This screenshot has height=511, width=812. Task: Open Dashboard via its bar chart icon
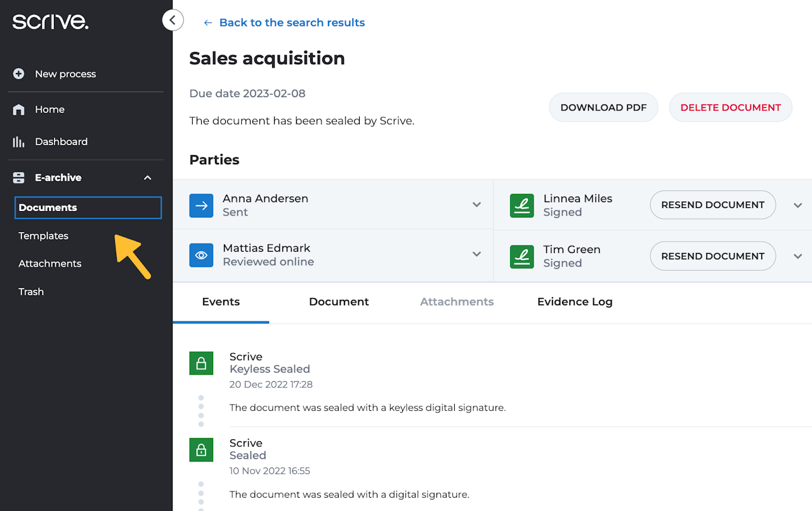[x=19, y=142]
